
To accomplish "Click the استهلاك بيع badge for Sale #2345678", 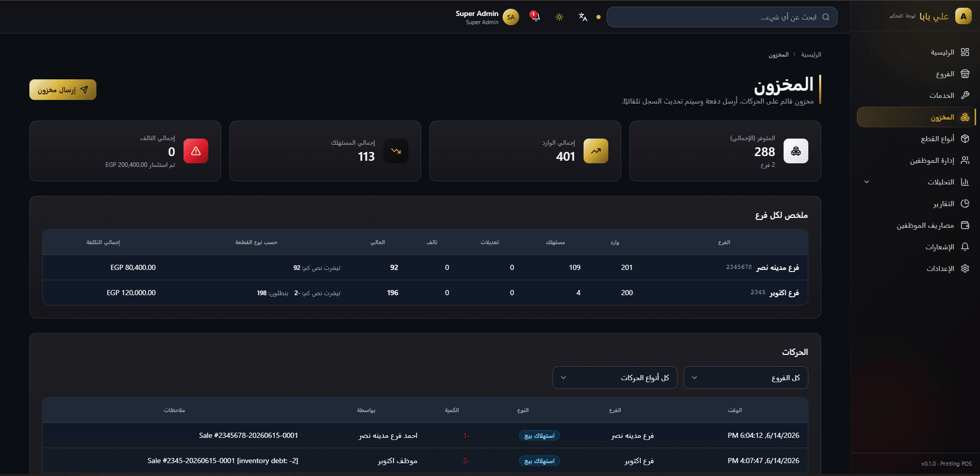I will tap(539, 436).
